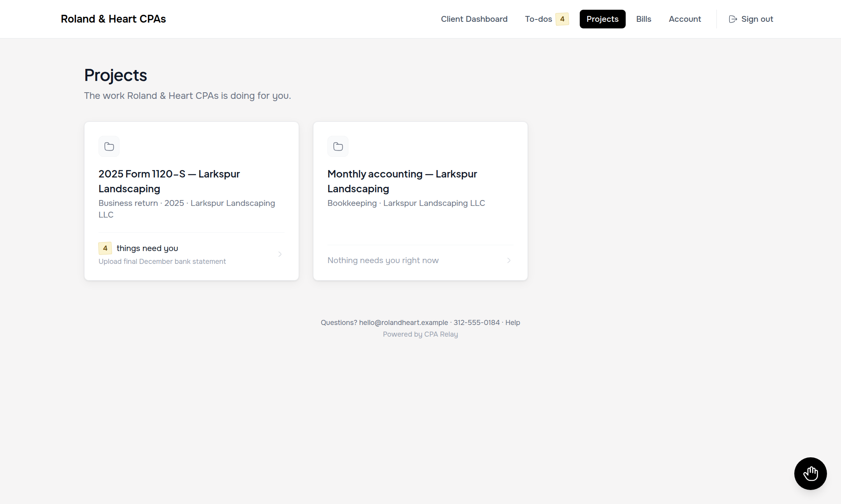Click phone number 312-555-0184

pyautogui.click(x=477, y=323)
